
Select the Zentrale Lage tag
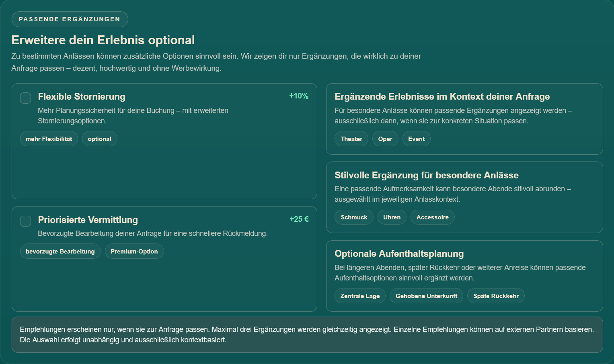pyautogui.click(x=360, y=296)
